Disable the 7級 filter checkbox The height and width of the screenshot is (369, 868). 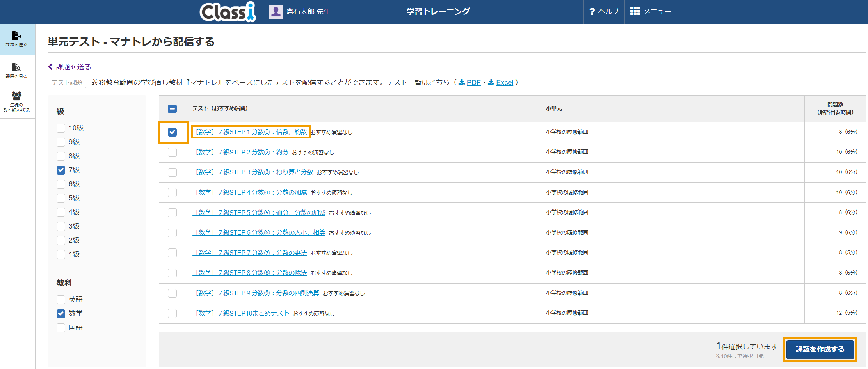[x=61, y=170]
